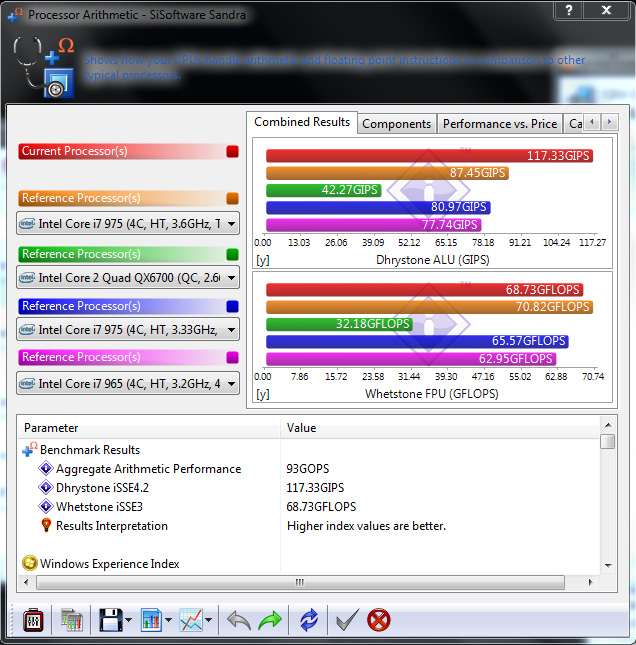Click the '93GOPS' value
This screenshot has width=636, height=645.
pos(308,469)
